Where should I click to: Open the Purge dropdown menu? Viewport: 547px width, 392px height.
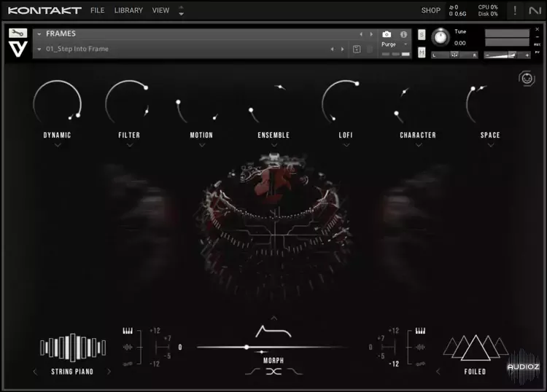[395, 44]
